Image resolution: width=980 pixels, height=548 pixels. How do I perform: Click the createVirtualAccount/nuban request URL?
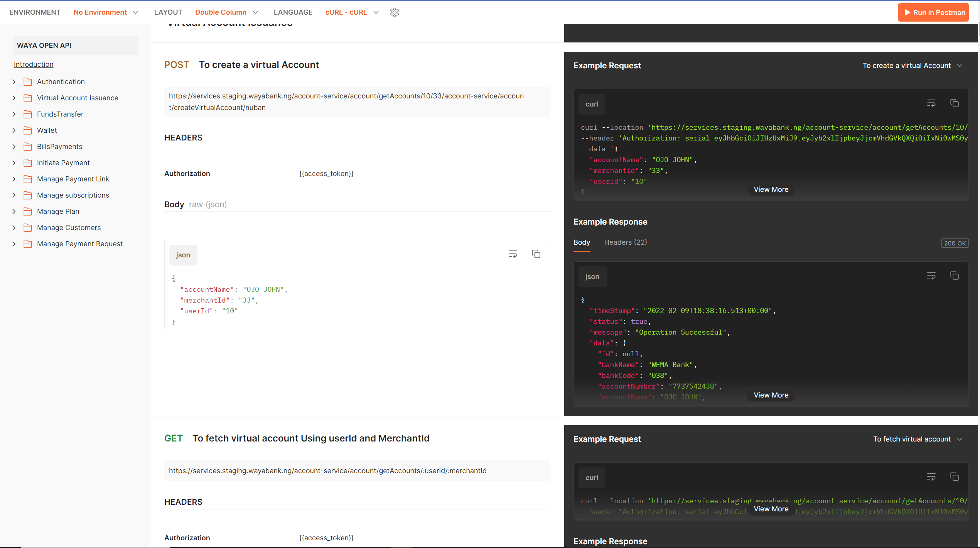(x=357, y=102)
